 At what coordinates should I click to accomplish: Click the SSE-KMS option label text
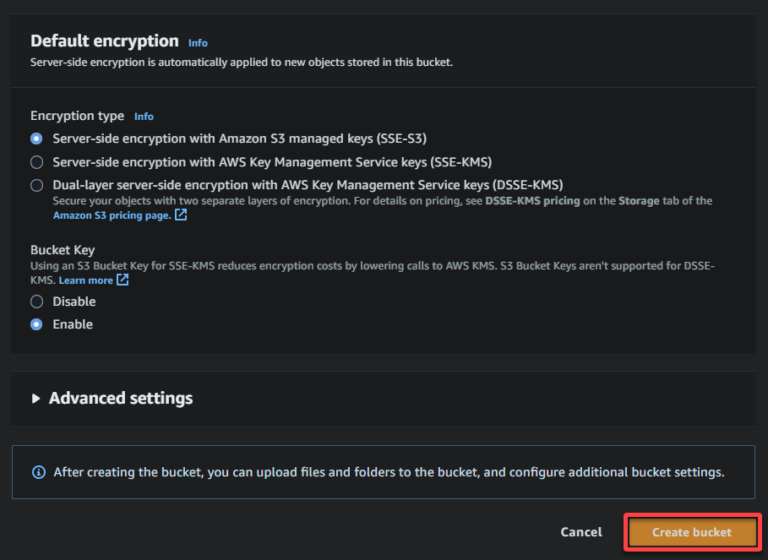[272, 162]
